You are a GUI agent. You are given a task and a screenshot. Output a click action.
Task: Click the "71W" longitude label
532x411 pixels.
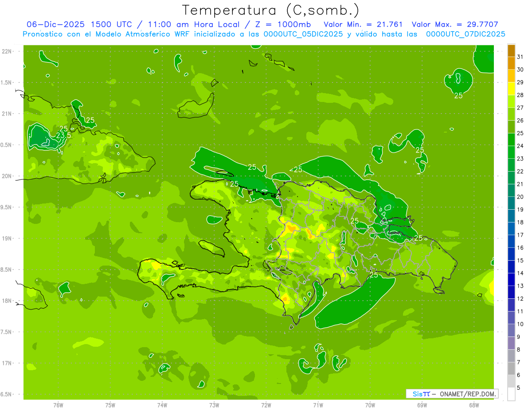(318, 405)
